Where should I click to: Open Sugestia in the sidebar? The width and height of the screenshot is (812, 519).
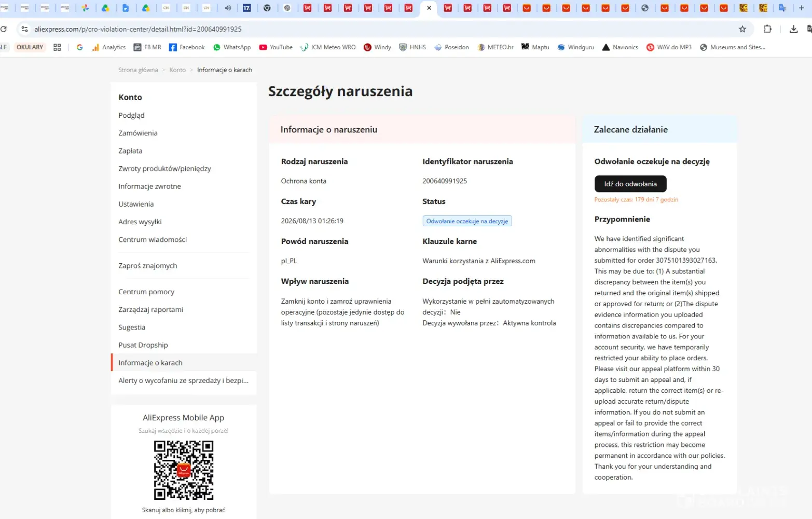coord(132,327)
